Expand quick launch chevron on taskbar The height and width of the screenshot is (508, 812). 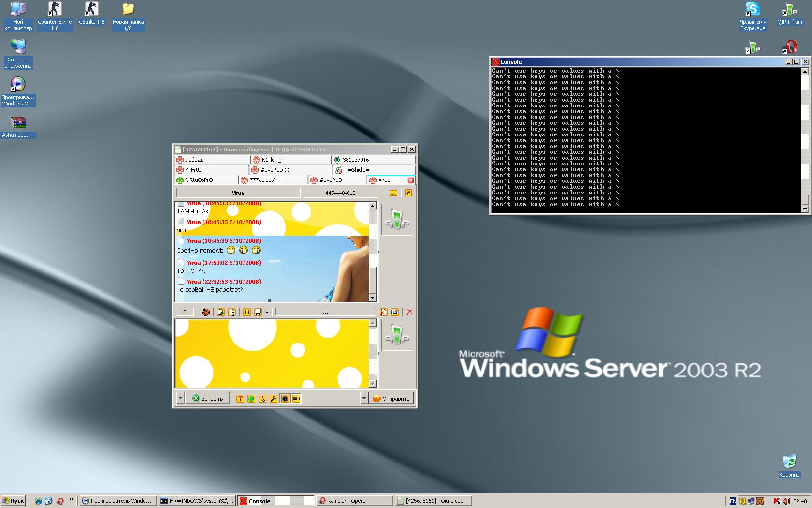[x=72, y=499]
